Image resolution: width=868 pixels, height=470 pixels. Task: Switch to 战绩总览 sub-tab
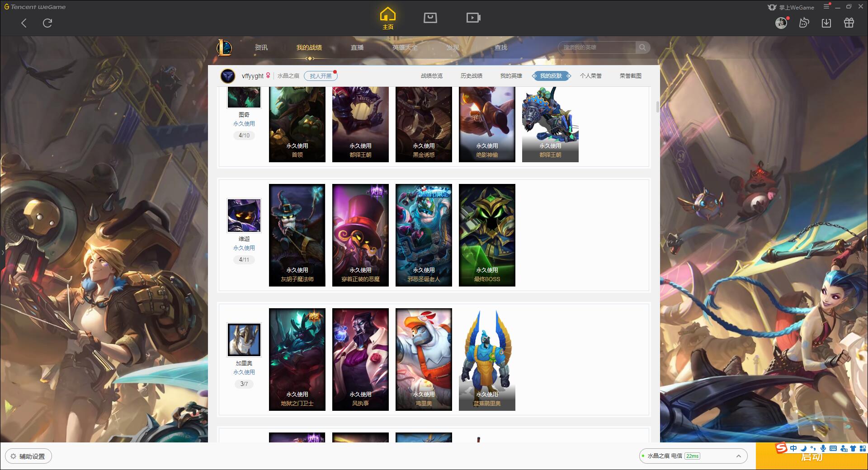tap(432, 76)
